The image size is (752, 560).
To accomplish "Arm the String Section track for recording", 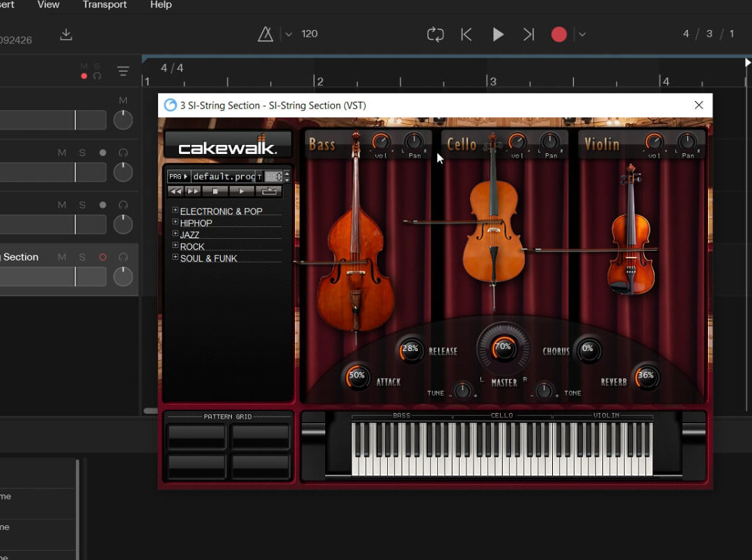I will (x=103, y=257).
